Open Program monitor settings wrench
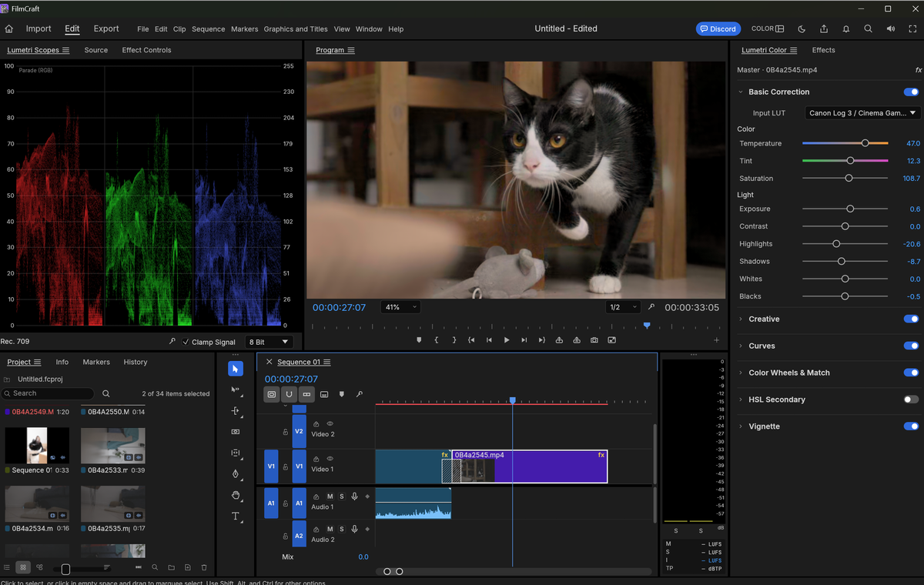 tap(651, 307)
